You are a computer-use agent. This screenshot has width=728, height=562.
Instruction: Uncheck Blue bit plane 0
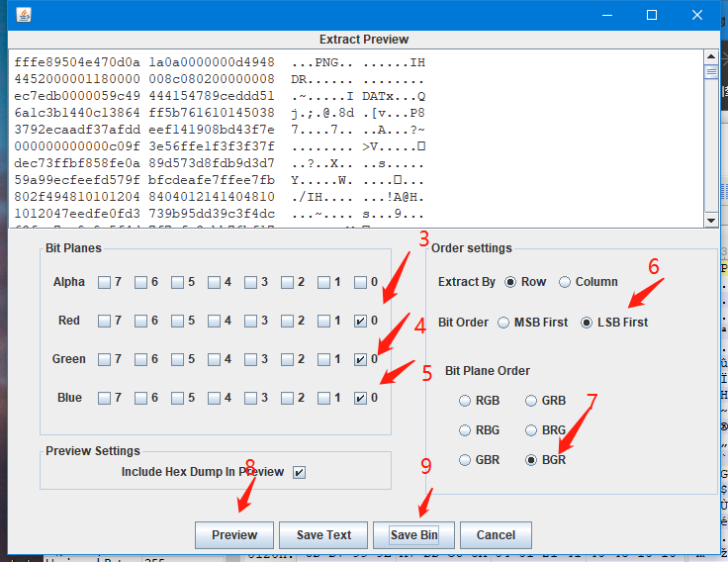[x=360, y=398]
